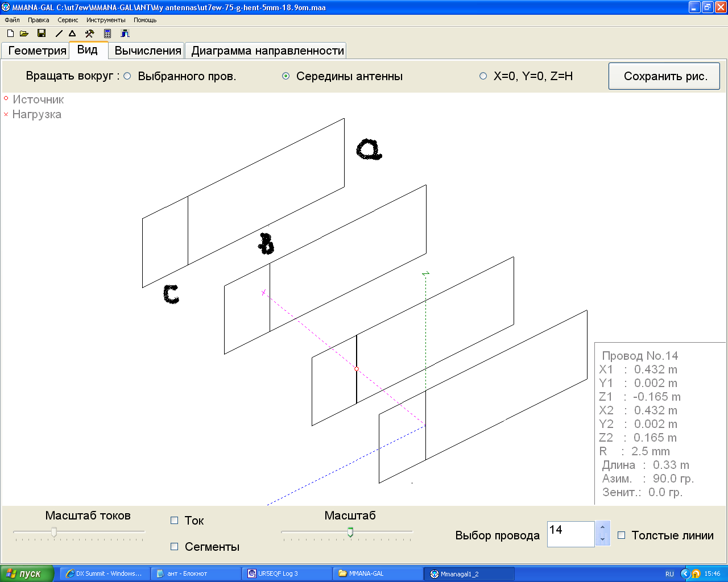
Task: Click the 'Масштаб' zoom slider handle
Action: (350, 532)
